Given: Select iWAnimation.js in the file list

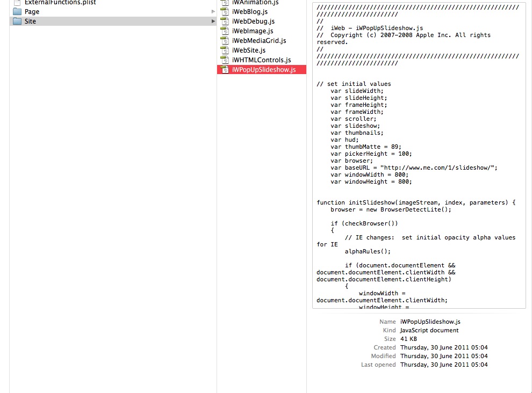Looking at the screenshot, I should (x=255, y=3).
